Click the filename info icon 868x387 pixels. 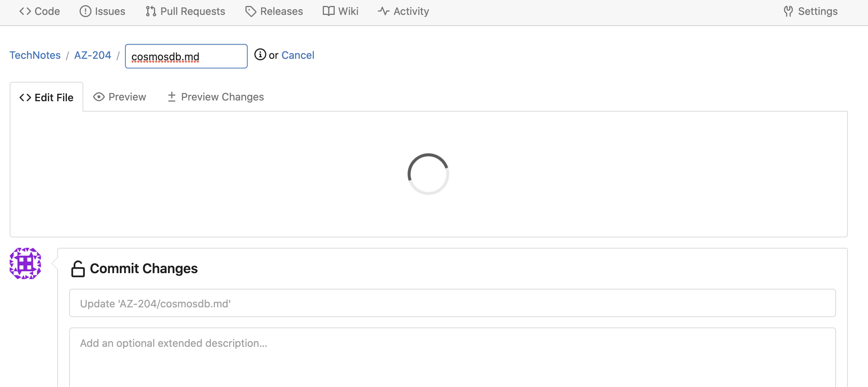[x=260, y=55]
